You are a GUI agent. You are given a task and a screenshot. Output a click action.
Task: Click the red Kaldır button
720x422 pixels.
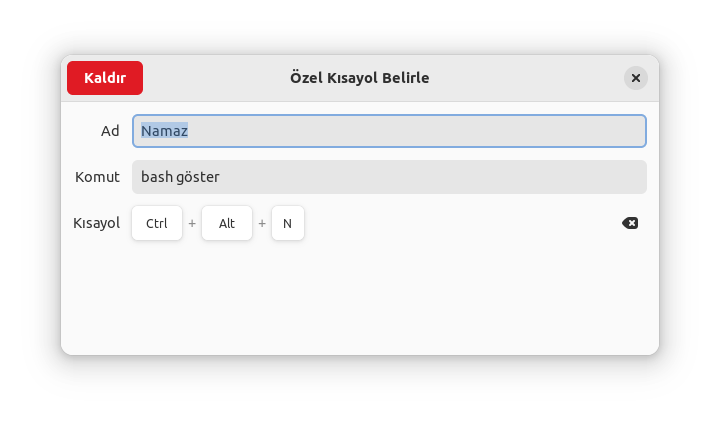[105, 78]
